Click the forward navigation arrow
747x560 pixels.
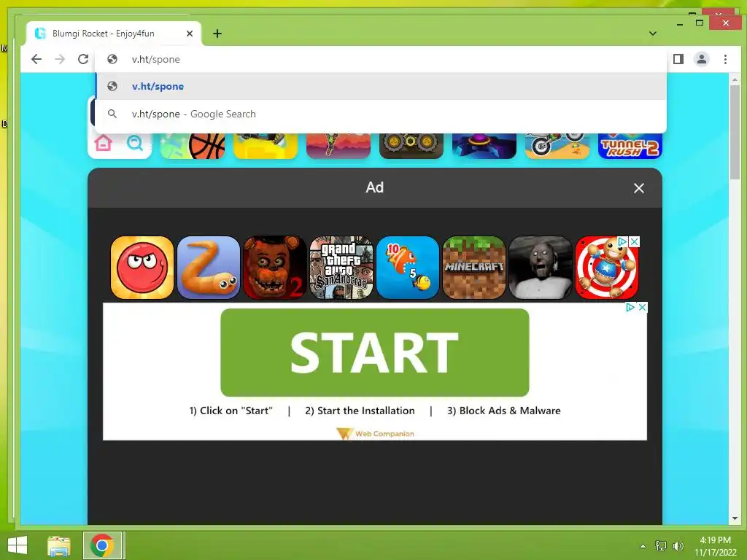60,59
